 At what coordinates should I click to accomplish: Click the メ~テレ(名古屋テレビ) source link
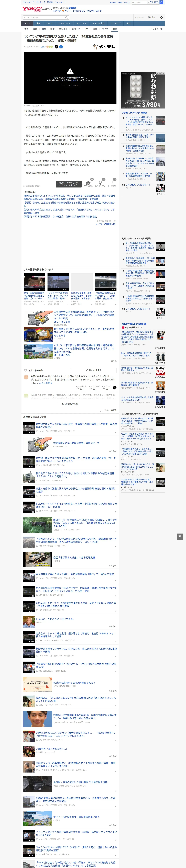tap(105, 224)
